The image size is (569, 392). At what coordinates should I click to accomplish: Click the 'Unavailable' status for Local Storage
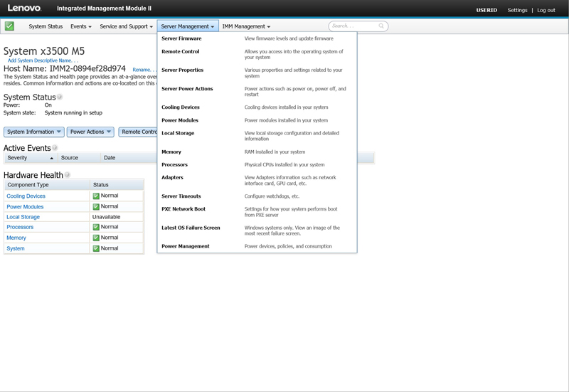tap(106, 217)
